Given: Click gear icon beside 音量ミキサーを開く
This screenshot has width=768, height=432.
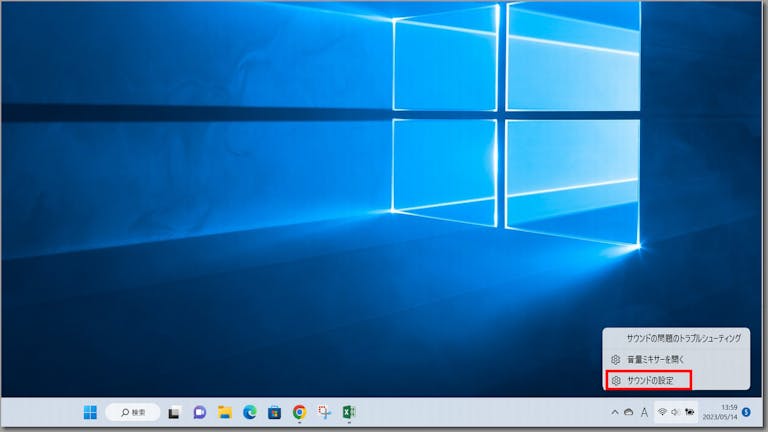Looking at the screenshot, I should (616, 360).
